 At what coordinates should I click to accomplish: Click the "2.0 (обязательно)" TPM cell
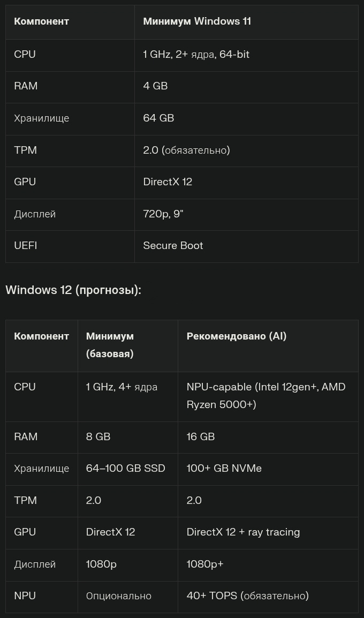click(186, 150)
